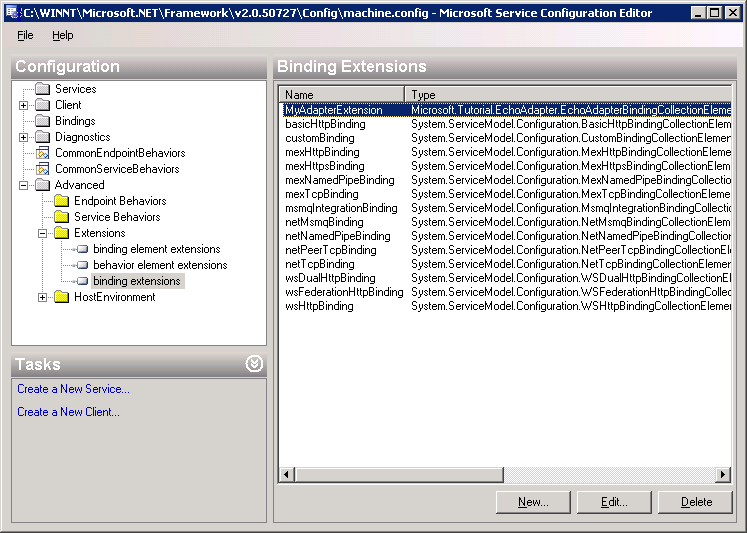
Task: Select the Bindings tree label
Action: tap(75, 121)
